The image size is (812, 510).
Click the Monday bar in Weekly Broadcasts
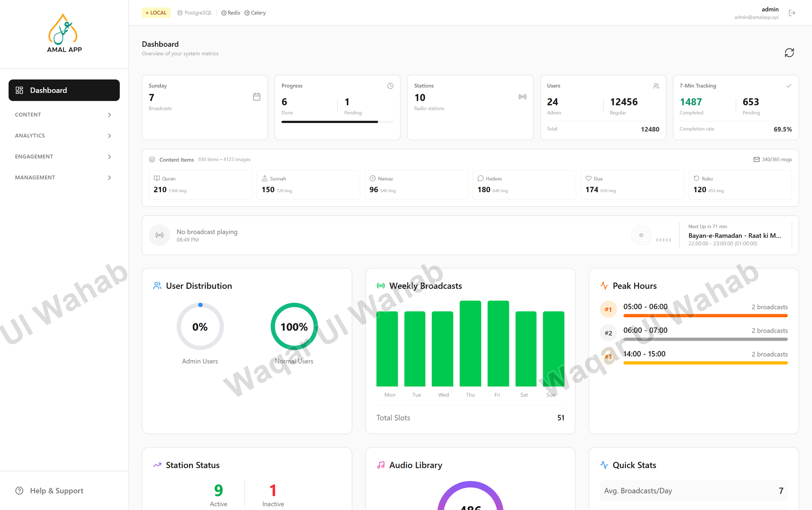pyautogui.click(x=387, y=349)
